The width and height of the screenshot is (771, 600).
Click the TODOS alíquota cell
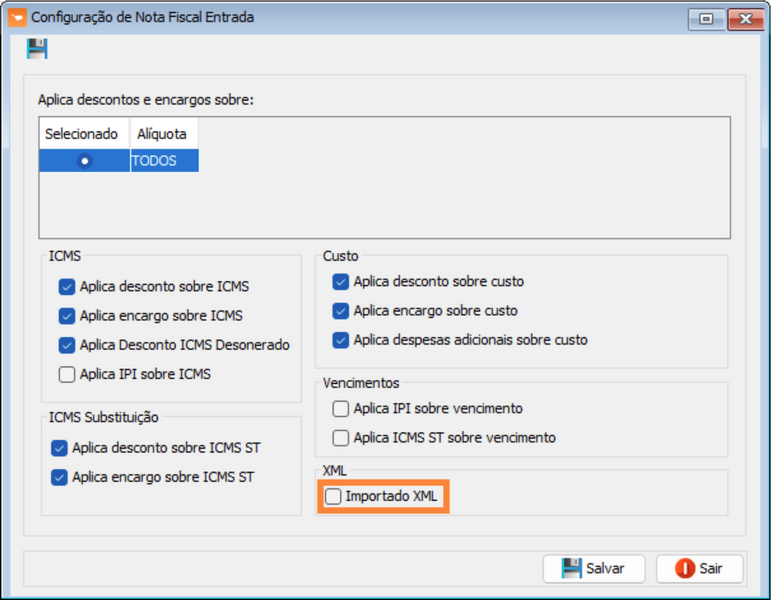tap(164, 160)
